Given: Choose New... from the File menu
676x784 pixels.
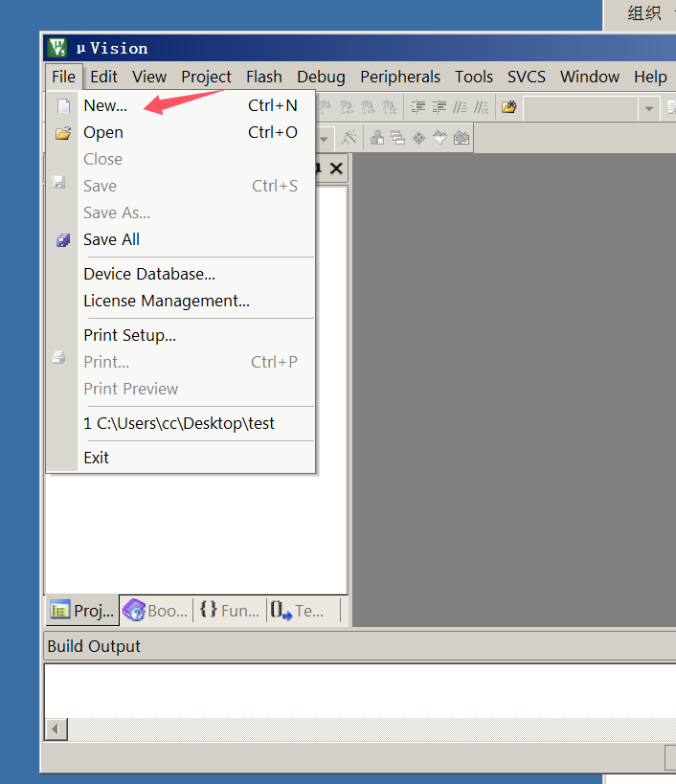Looking at the screenshot, I should (x=181, y=105).
